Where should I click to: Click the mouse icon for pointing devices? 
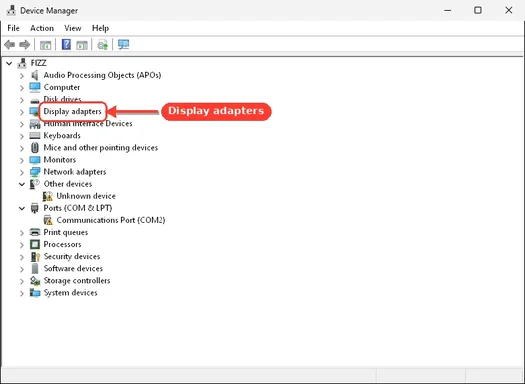pos(35,148)
